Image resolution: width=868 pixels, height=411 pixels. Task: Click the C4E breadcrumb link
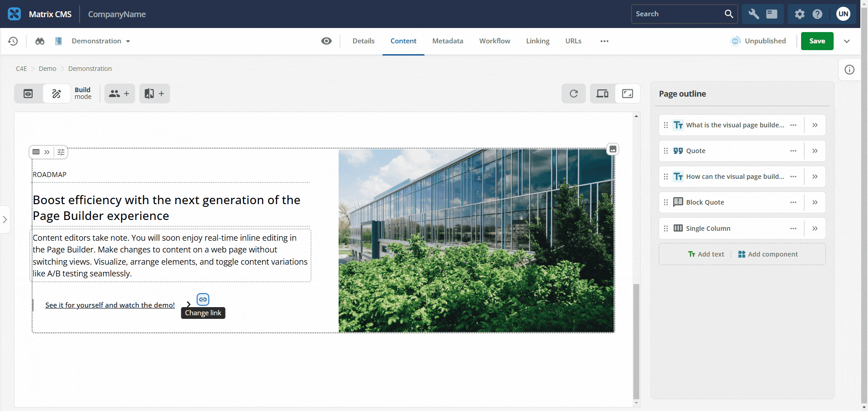coord(21,69)
